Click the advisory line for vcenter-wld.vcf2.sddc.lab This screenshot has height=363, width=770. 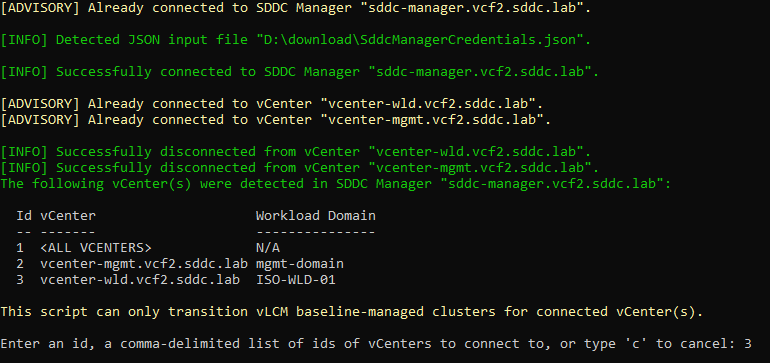(272, 104)
